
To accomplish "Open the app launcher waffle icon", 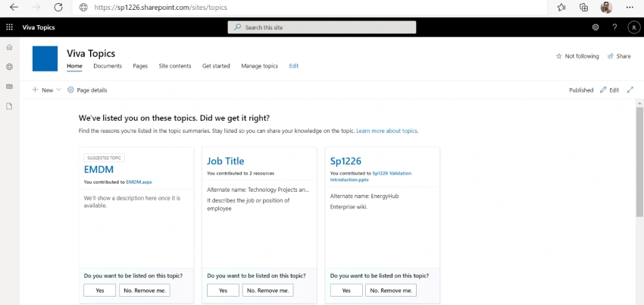I will click(x=9, y=27).
